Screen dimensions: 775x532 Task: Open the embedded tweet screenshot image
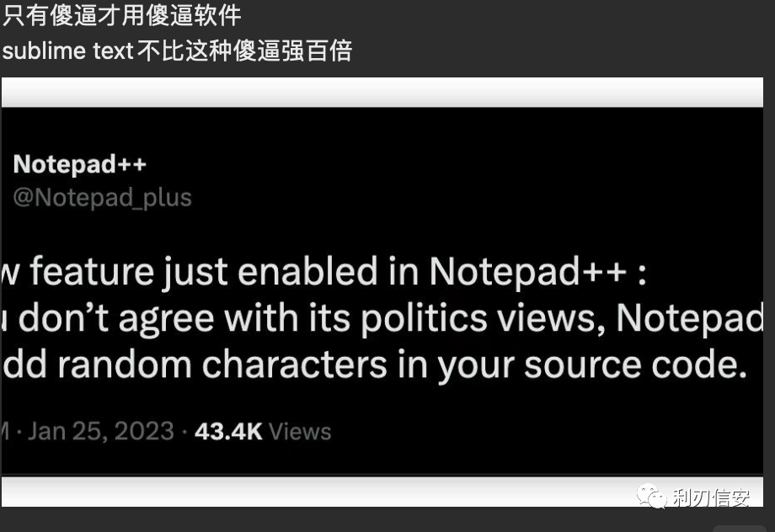point(382,291)
